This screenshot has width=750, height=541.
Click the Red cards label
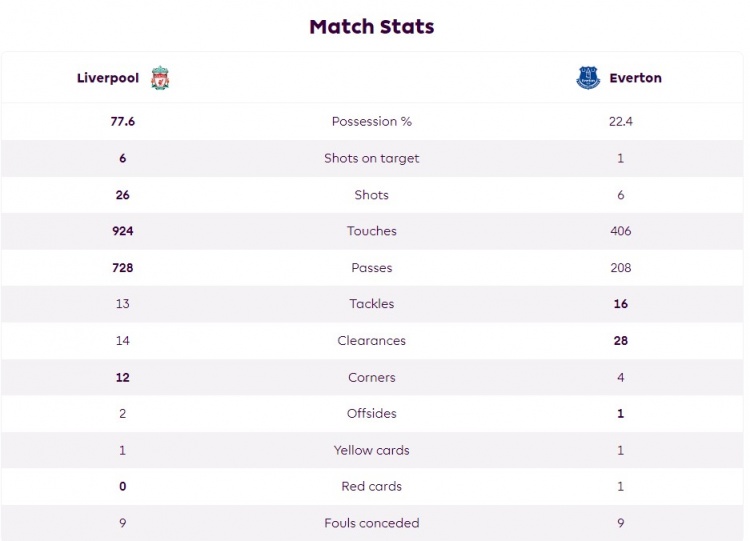point(372,486)
